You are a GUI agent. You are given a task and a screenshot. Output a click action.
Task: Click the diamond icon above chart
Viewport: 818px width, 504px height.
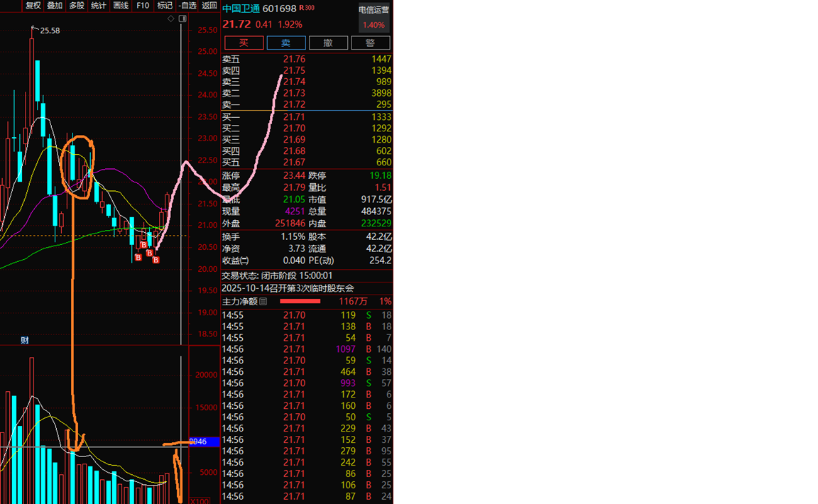point(171,18)
